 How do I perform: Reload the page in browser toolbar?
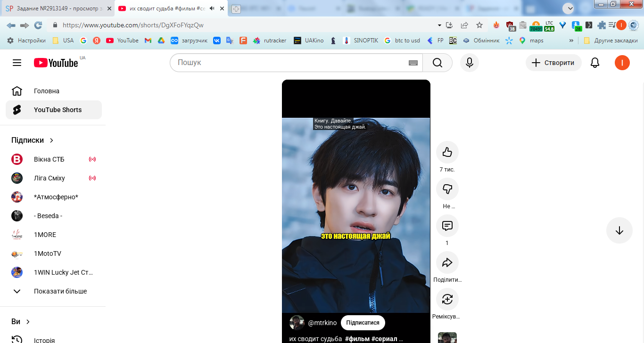tap(38, 25)
